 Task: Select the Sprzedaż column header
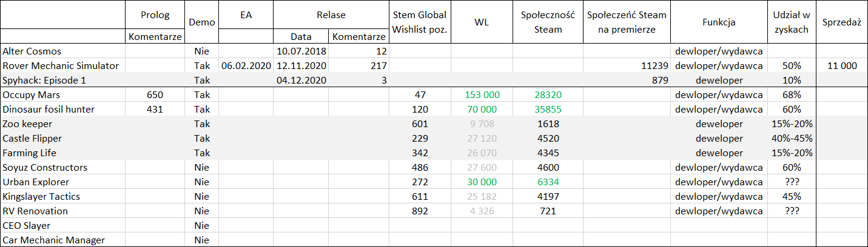click(842, 22)
